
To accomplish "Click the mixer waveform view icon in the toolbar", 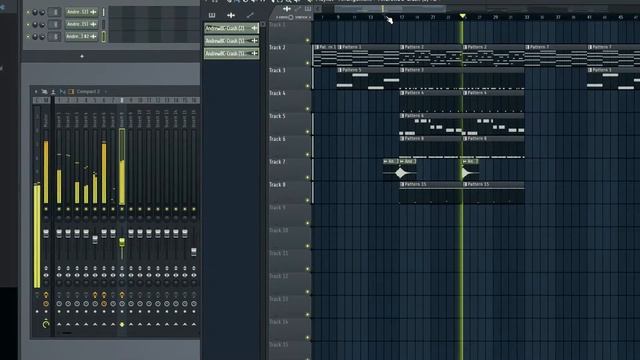I will 62,92.
